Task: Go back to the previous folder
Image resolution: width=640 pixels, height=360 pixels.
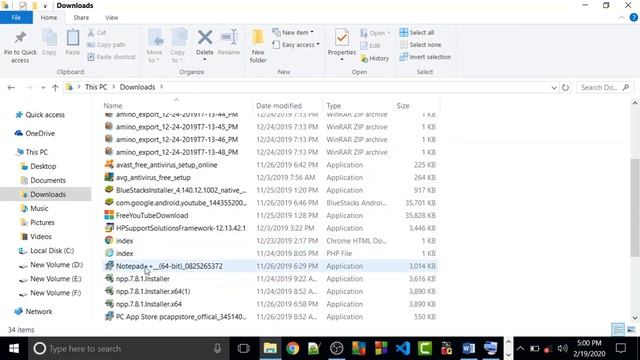Action: 11,87
